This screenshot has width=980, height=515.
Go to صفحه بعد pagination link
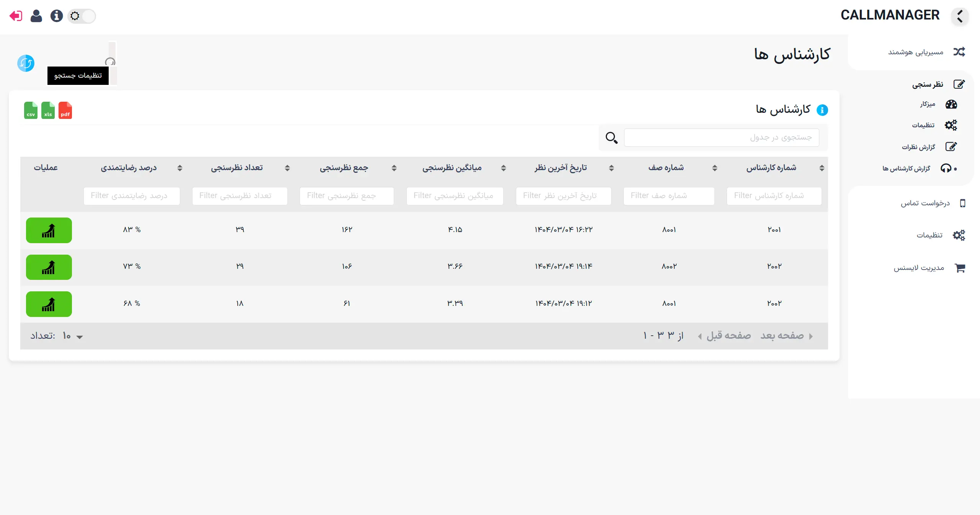tap(783, 336)
